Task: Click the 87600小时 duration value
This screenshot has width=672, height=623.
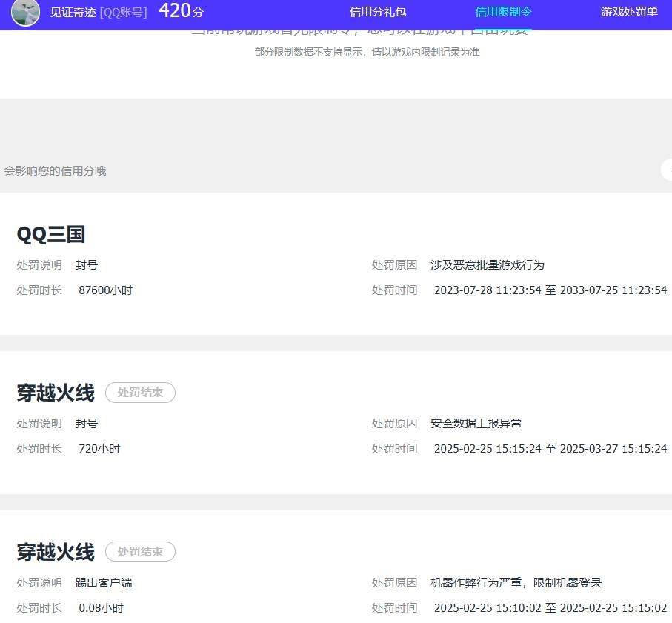Action: click(105, 290)
